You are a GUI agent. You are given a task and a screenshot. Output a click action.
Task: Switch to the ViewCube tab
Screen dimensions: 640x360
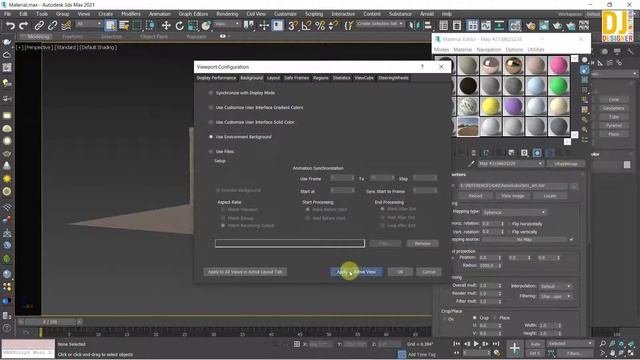(x=364, y=78)
